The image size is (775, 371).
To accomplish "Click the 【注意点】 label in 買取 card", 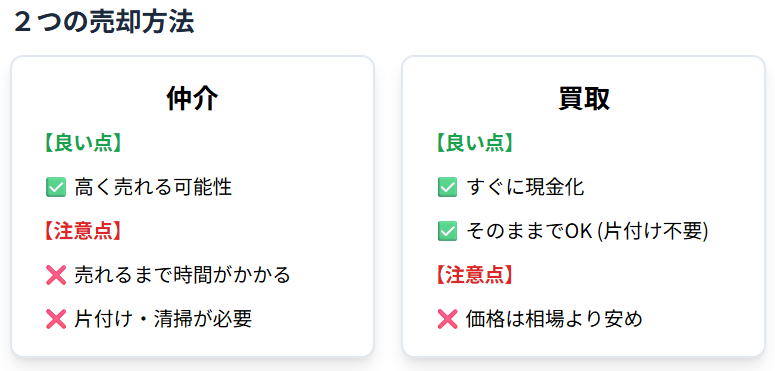I will (x=474, y=276).
